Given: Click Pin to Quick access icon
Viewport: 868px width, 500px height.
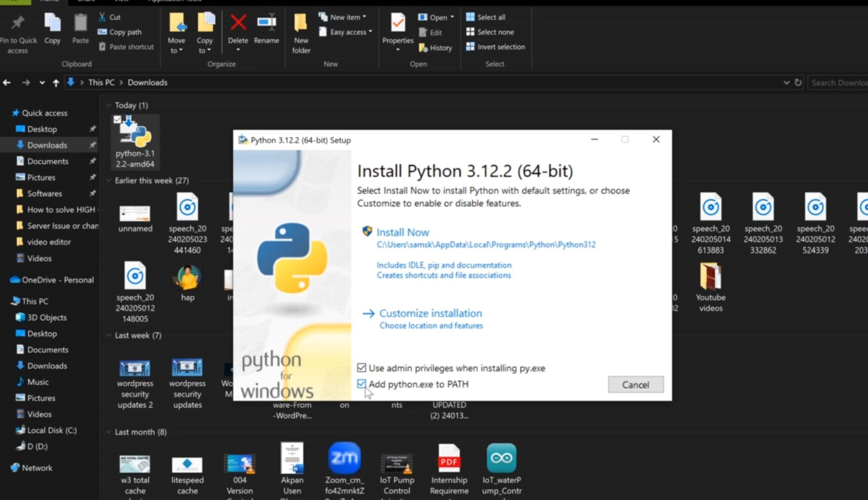Looking at the screenshot, I should [18, 24].
